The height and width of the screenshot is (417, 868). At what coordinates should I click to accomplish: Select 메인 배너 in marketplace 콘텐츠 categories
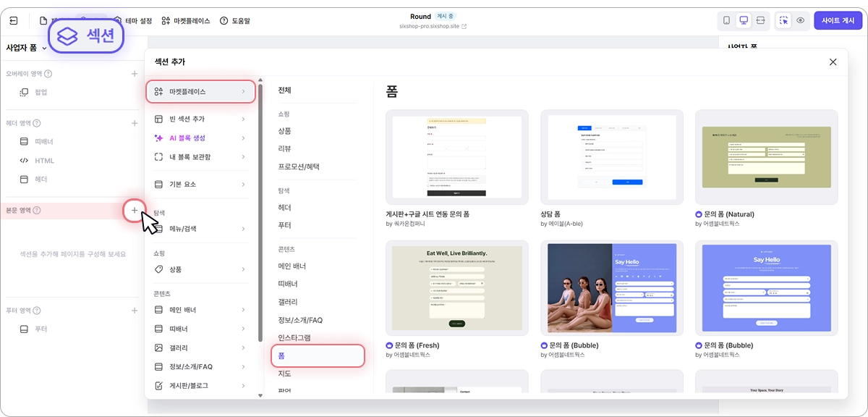coord(292,266)
